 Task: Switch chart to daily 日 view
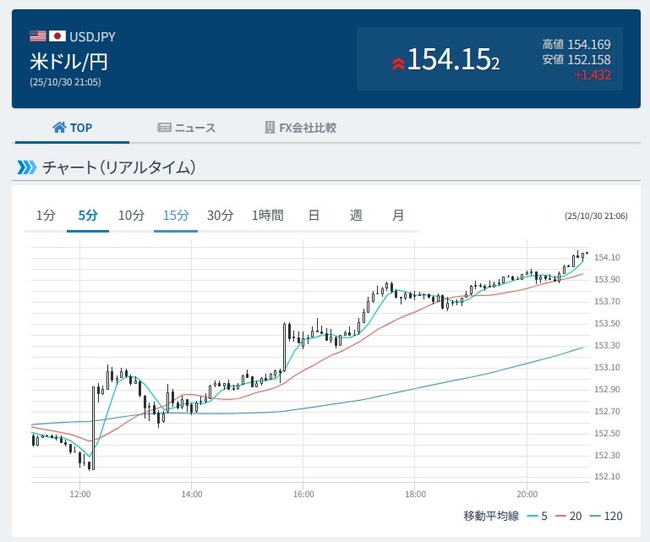[x=314, y=215]
